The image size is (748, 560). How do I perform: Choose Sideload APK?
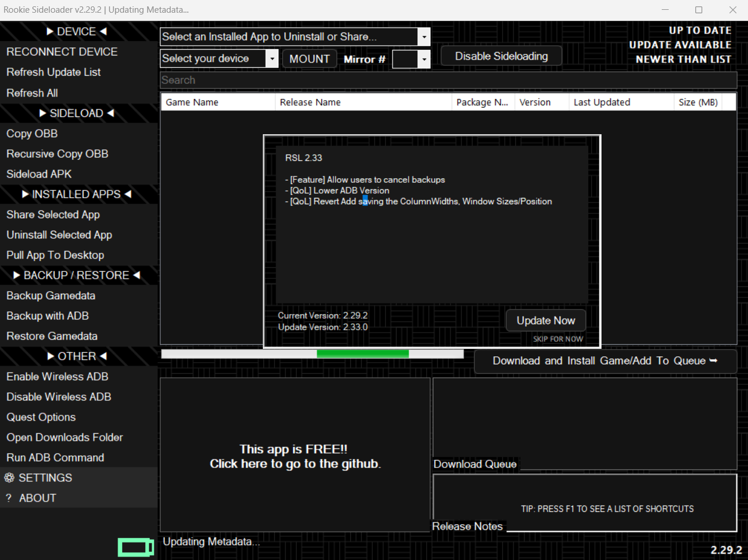[79, 174]
